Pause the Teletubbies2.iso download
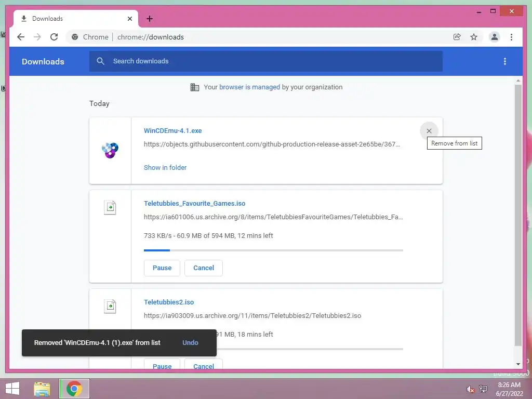Screen dimensions: 532x399 [x=162, y=365]
